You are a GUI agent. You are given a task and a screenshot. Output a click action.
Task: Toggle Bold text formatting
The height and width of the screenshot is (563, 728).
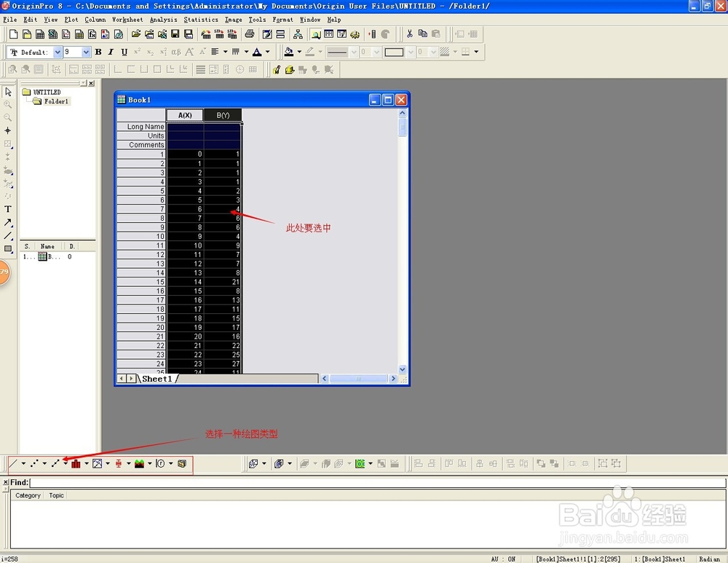(98, 52)
